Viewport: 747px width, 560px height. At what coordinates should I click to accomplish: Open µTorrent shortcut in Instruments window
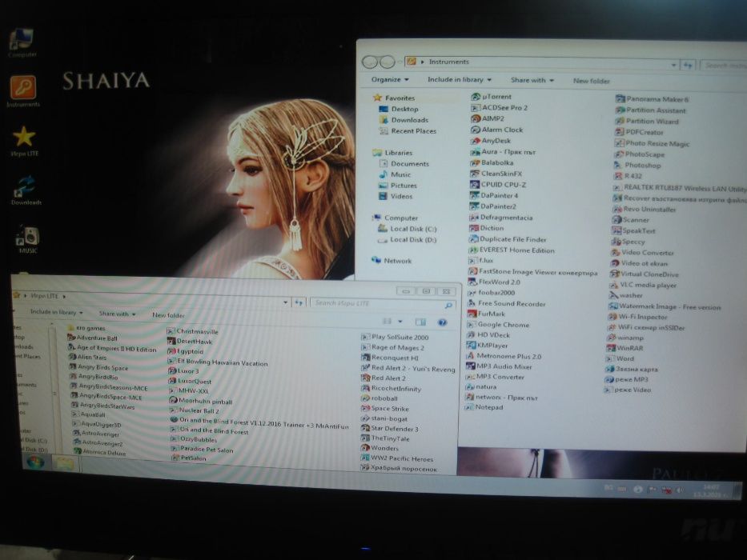(x=491, y=97)
